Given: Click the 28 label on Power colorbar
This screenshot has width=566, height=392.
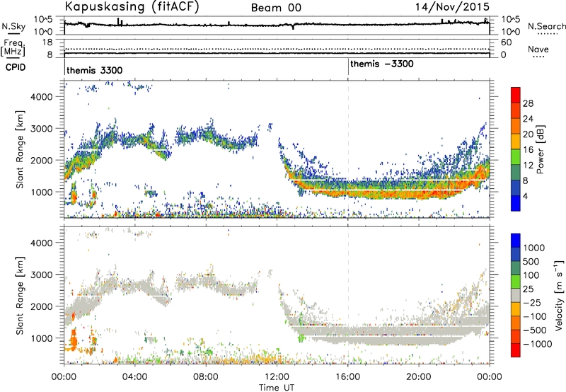Looking at the screenshot, I should coord(528,103).
